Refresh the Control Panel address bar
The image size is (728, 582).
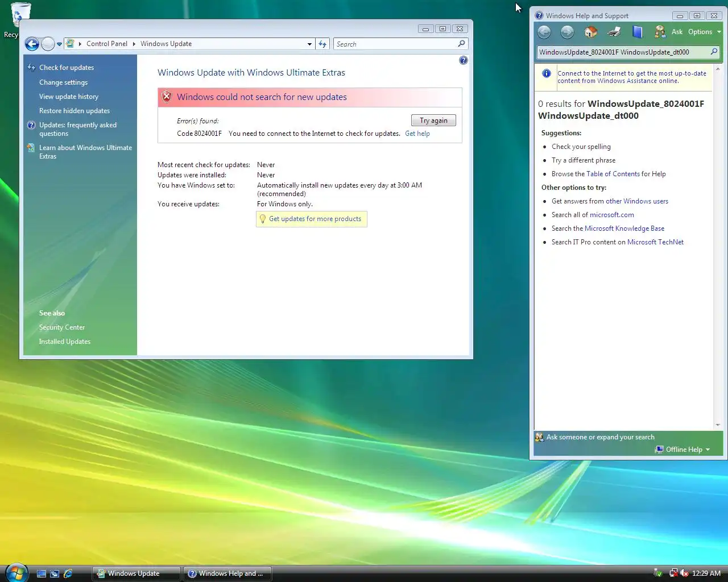click(322, 44)
